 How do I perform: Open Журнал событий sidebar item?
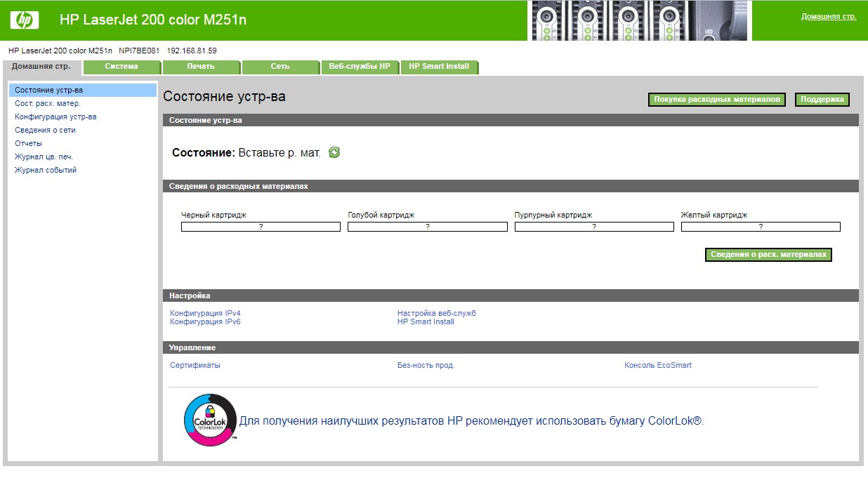[x=46, y=170]
